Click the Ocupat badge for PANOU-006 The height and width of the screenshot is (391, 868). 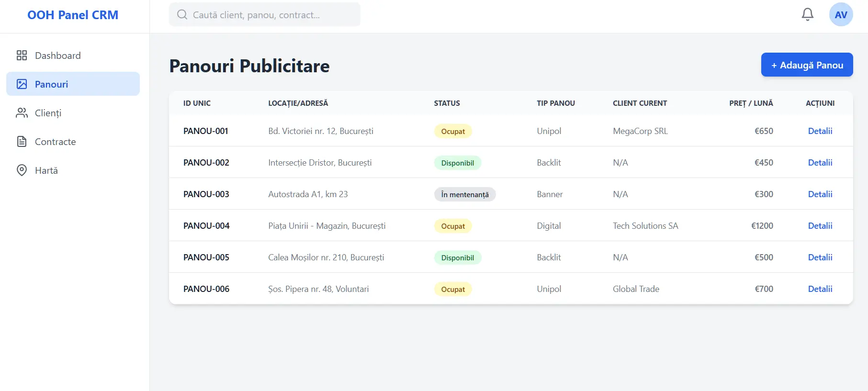click(453, 289)
